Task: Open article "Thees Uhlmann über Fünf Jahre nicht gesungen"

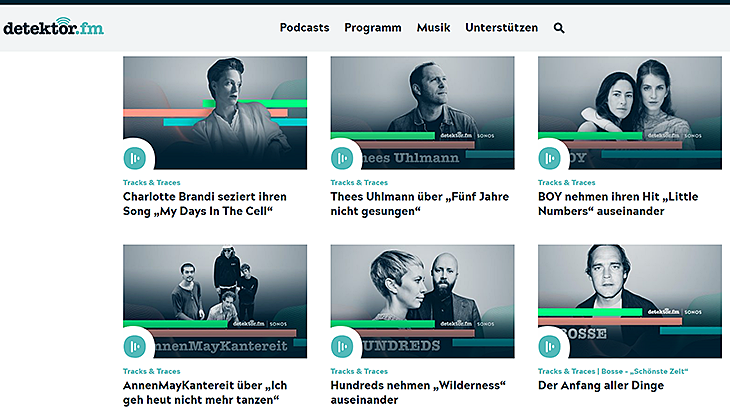Action: (x=419, y=204)
